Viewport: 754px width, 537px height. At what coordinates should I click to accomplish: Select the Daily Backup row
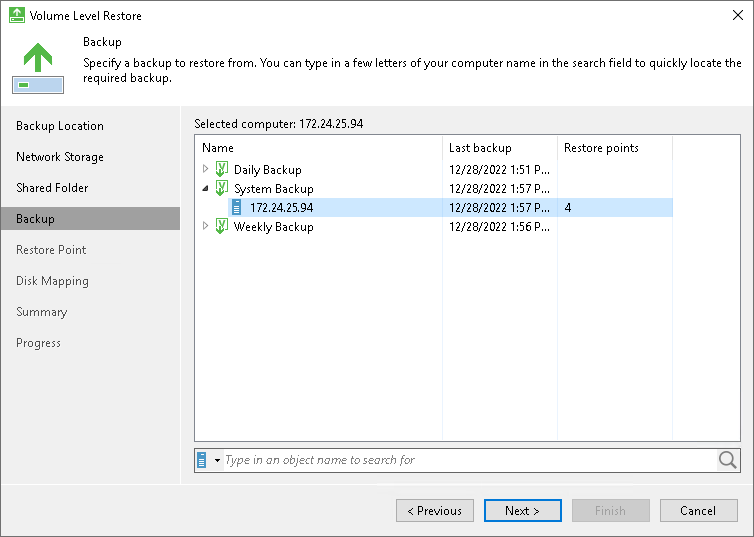click(434, 170)
